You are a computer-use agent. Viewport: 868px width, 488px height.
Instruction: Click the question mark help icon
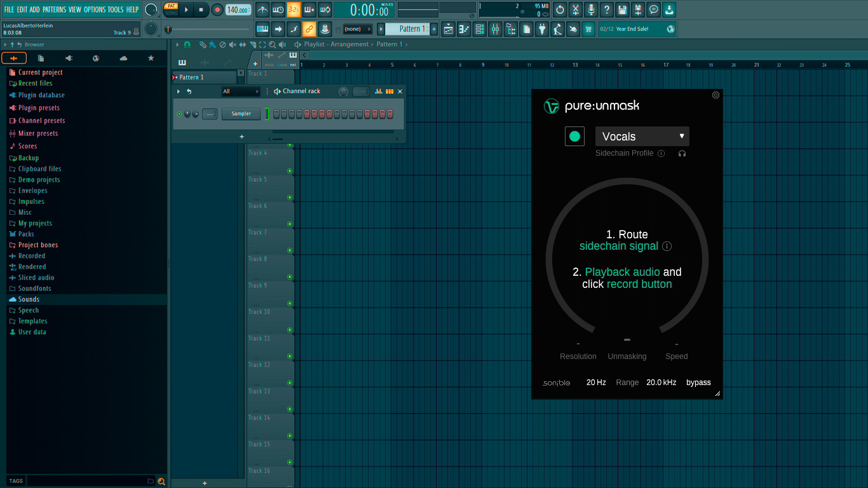pos(607,10)
